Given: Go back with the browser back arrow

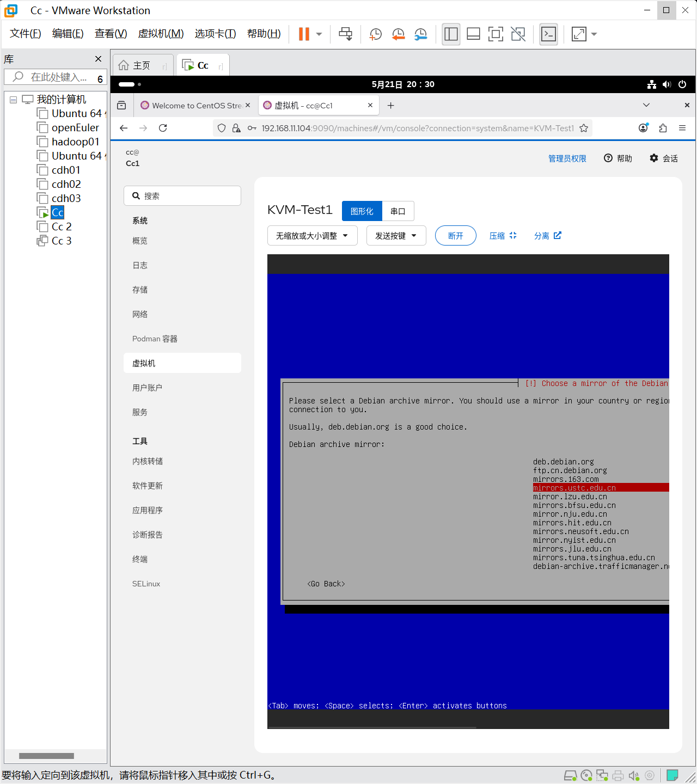Looking at the screenshot, I should (124, 128).
